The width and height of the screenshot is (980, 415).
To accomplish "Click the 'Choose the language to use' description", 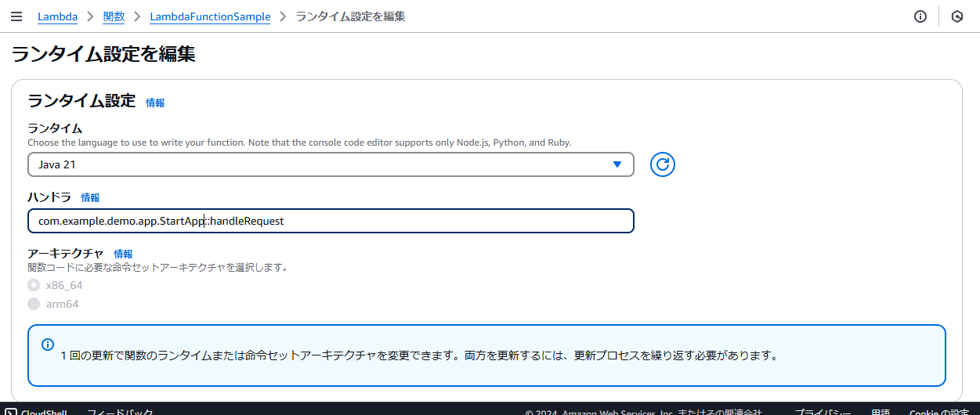I will [299, 143].
